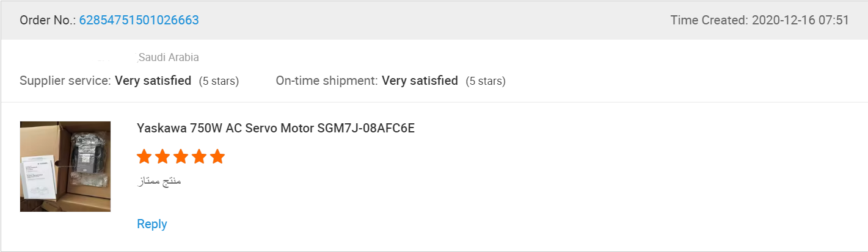Click the first orange rating star

[144, 157]
